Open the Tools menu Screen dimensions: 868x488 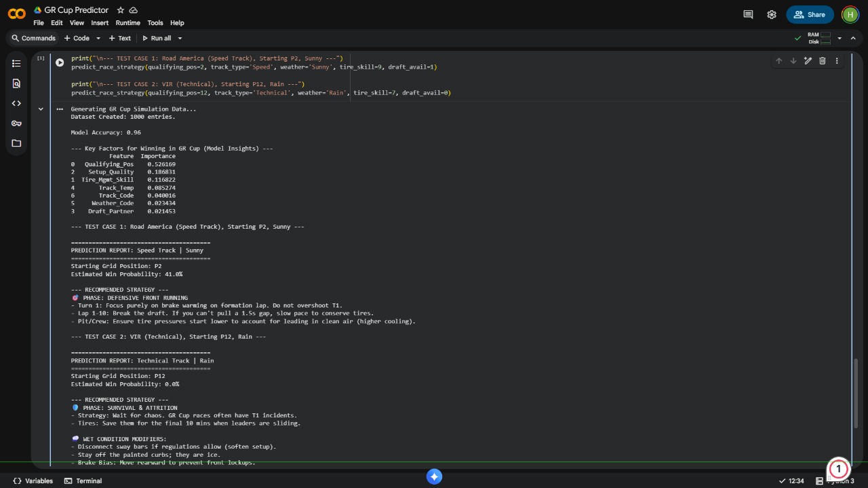pos(155,22)
